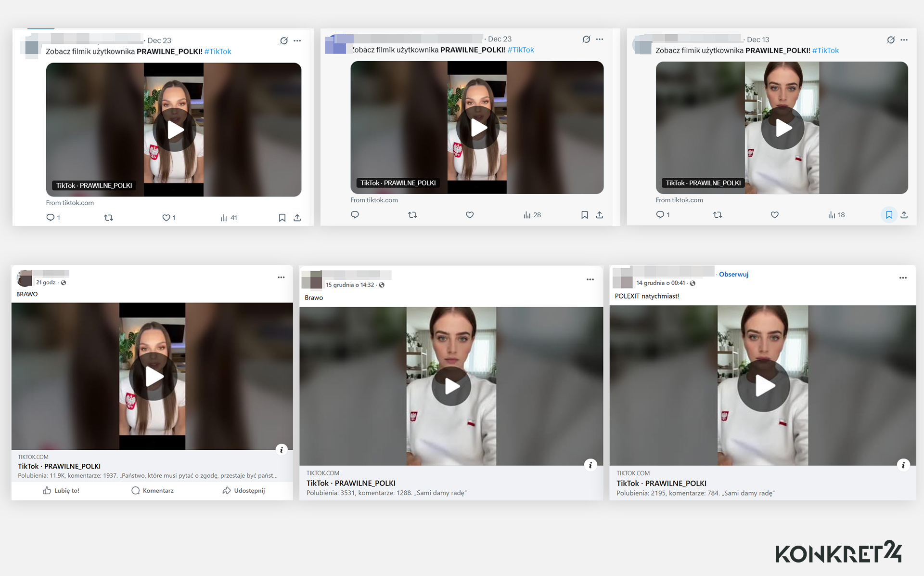Click Lubię to! button
924x576 pixels.
click(61, 490)
